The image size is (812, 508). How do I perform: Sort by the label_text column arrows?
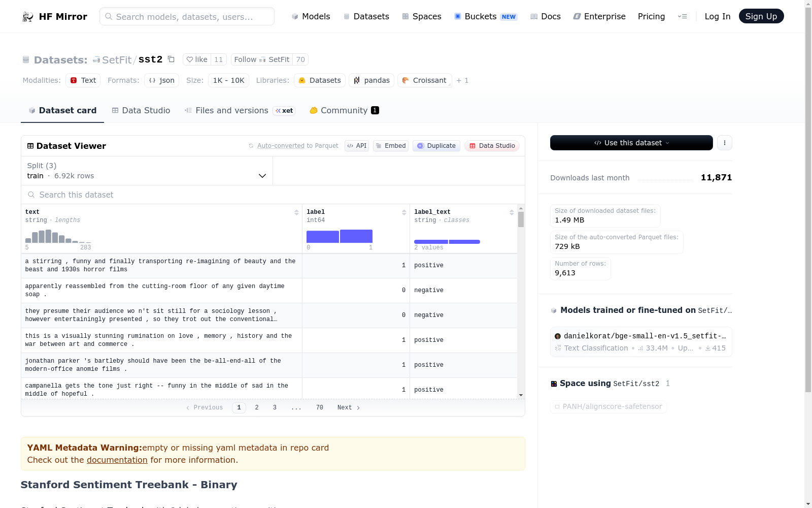click(x=512, y=212)
